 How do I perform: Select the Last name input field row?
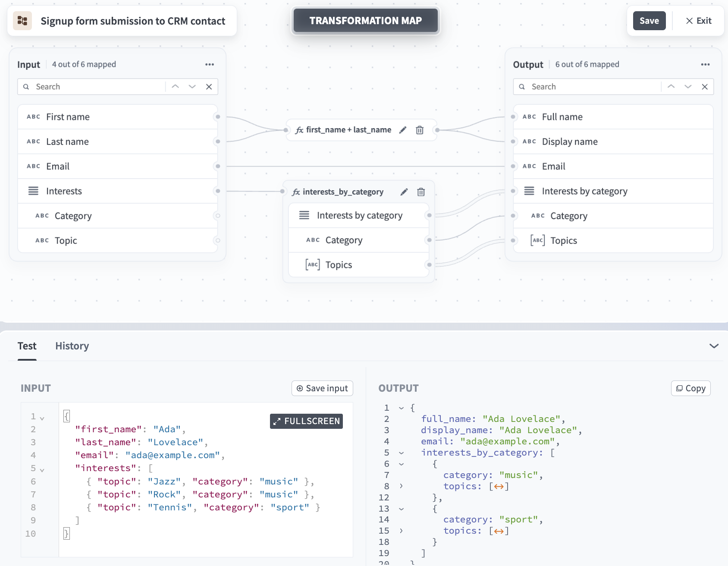point(117,141)
